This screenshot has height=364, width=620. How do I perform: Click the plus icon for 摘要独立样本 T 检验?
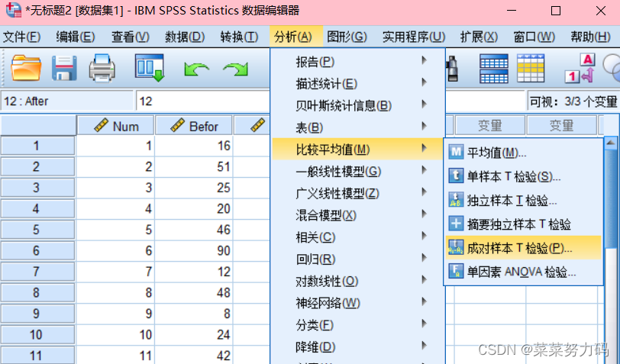[456, 224]
